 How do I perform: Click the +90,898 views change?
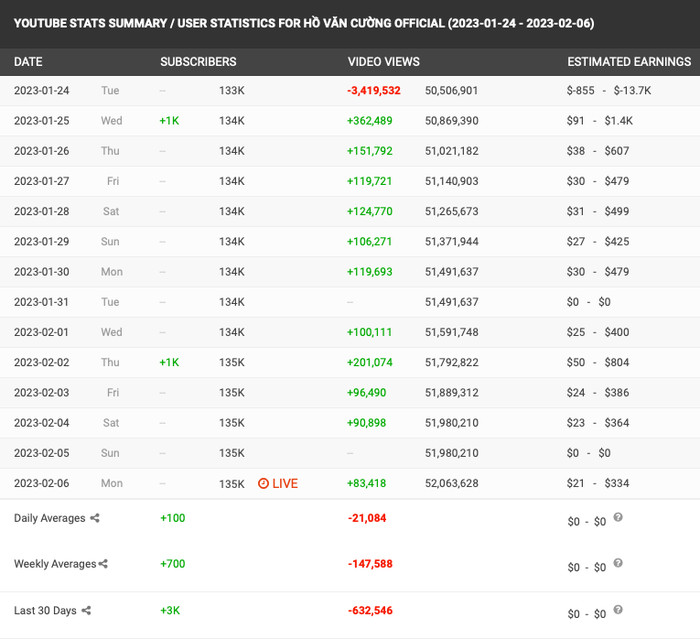pyautogui.click(x=367, y=423)
